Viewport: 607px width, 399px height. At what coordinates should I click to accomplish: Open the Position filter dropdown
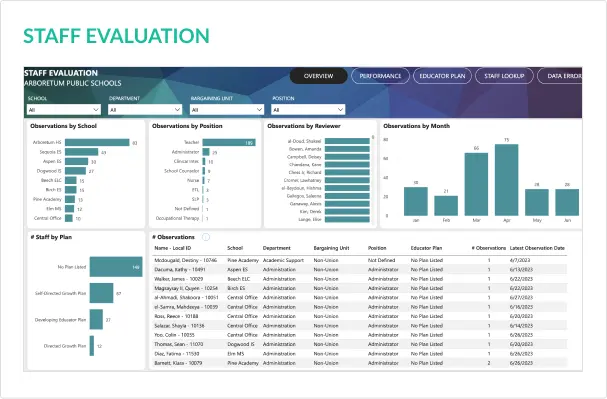tap(308, 110)
